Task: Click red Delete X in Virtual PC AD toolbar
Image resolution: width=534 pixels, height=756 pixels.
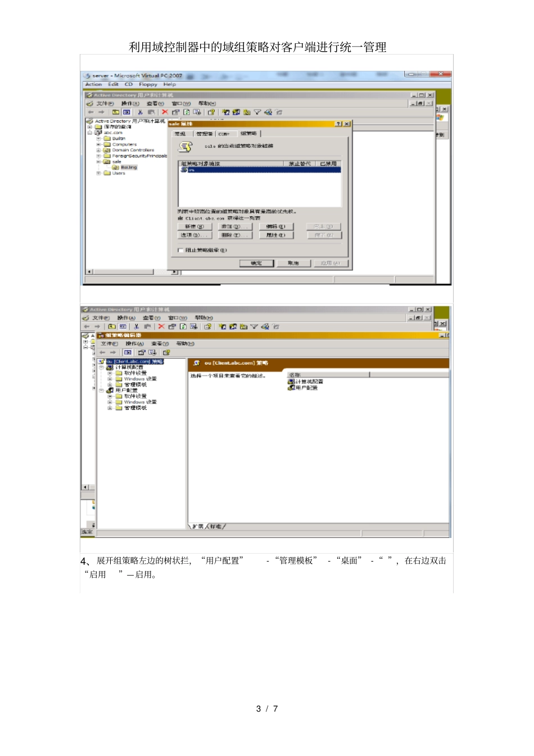Action: click(165, 112)
